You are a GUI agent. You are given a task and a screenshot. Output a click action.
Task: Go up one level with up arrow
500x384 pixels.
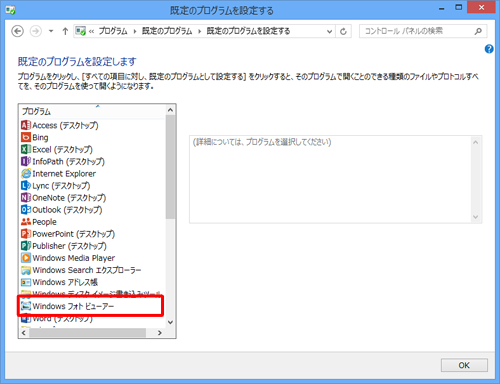pos(65,31)
